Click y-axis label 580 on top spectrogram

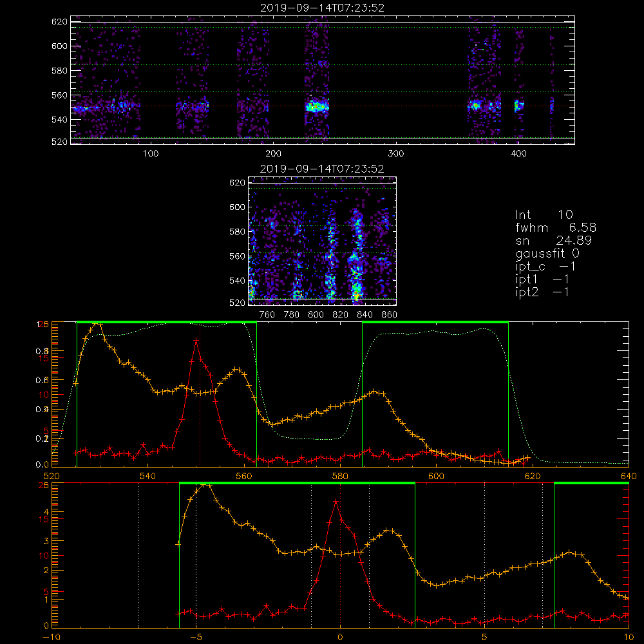59,71
